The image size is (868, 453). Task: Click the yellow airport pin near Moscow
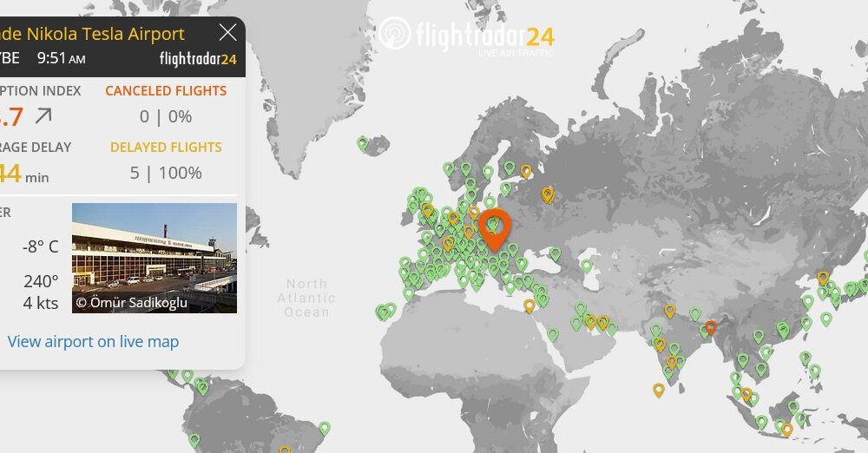(547, 194)
